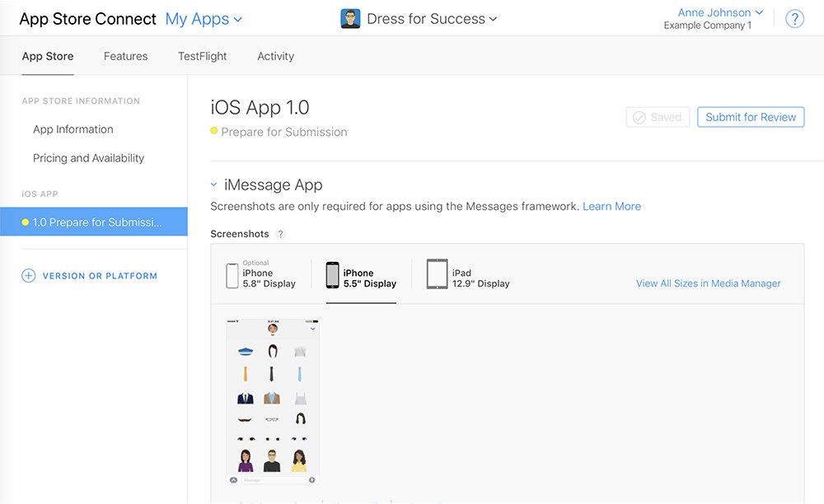Select the iPhone 5.8" Display device icon
The width and height of the screenshot is (824, 504).
(x=232, y=276)
